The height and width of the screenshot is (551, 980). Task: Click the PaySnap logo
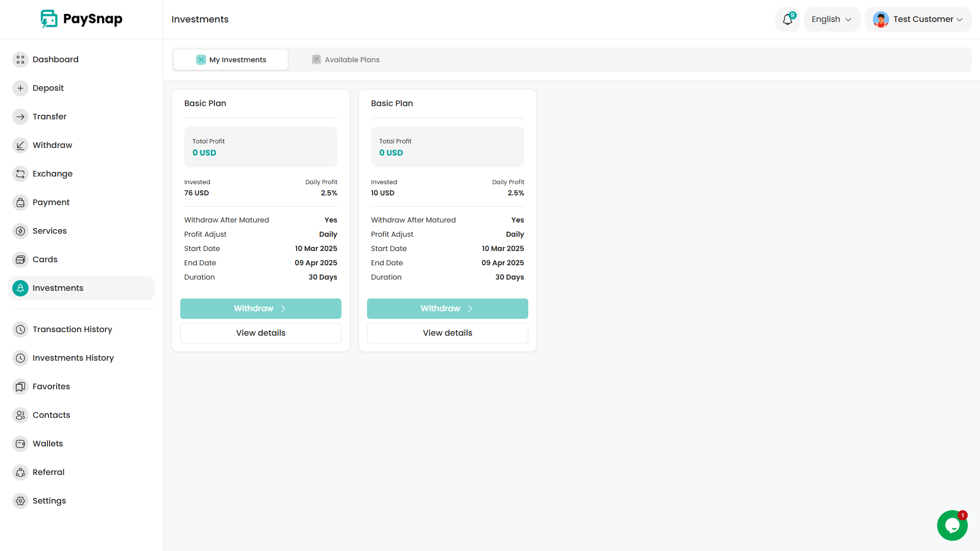tap(82, 19)
